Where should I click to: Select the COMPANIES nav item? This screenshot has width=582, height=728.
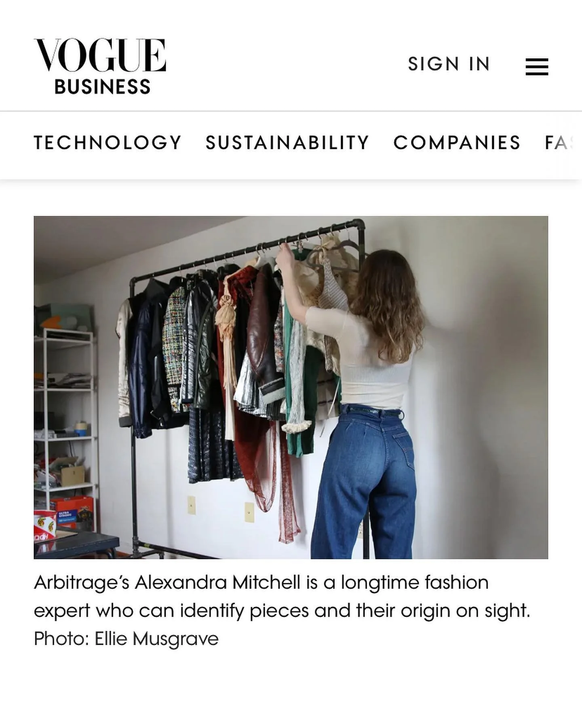[x=457, y=142]
